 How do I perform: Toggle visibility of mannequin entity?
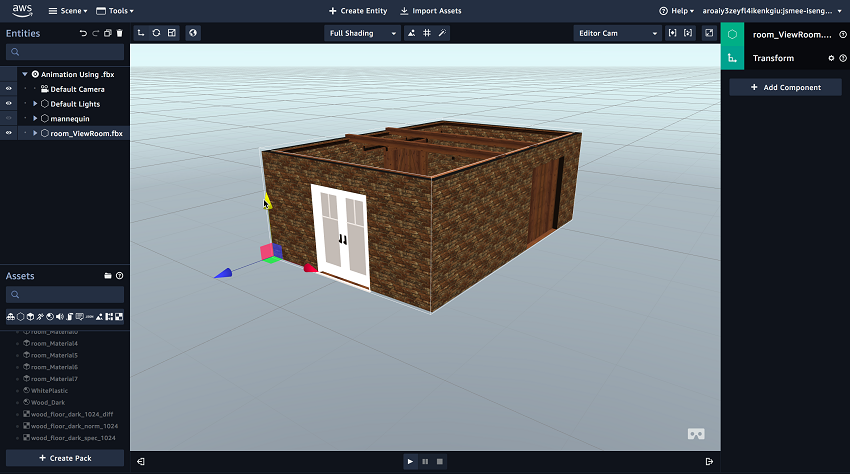click(x=9, y=118)
